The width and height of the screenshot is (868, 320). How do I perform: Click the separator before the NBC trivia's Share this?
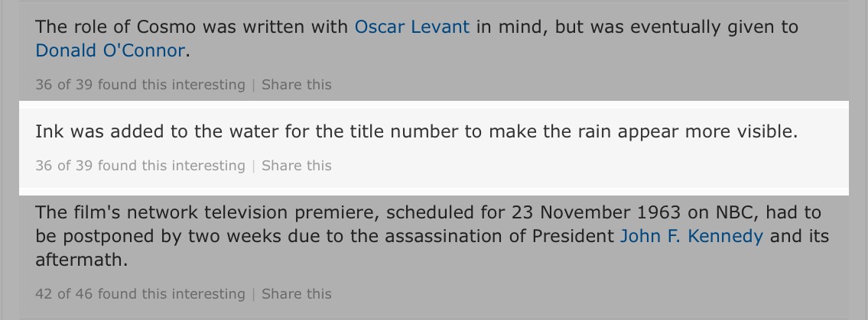[x=254, y=293]
